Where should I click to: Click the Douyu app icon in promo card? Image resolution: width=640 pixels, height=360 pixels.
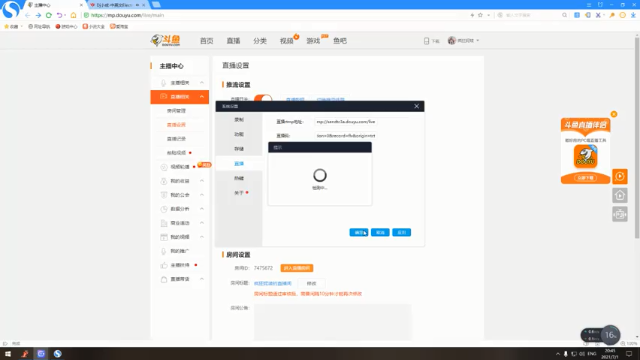pos(585,156)
